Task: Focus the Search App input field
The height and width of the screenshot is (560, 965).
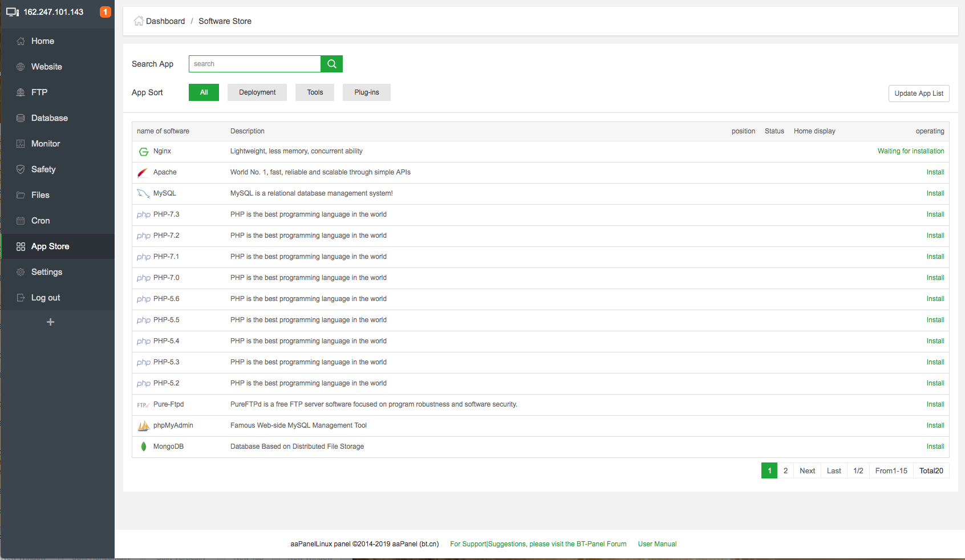Action: 254,64
